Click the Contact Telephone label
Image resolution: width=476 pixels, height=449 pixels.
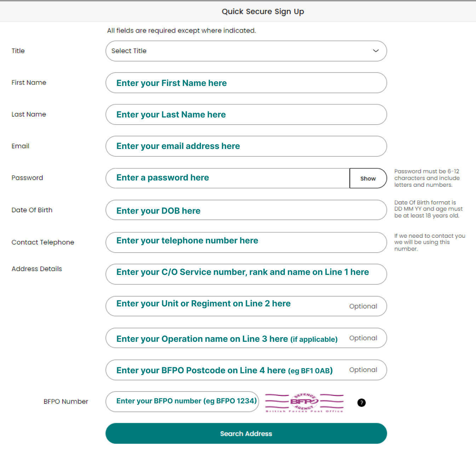43,242
